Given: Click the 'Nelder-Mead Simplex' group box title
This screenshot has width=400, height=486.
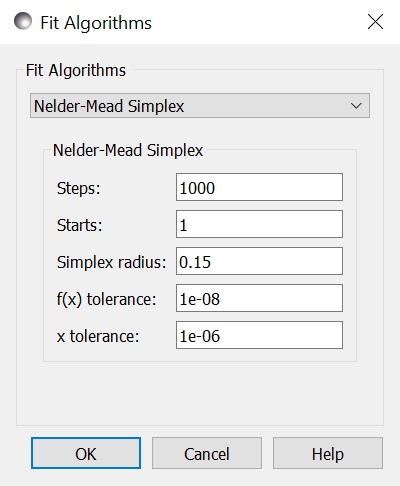Looking at the screenshot, I should 128,150.
